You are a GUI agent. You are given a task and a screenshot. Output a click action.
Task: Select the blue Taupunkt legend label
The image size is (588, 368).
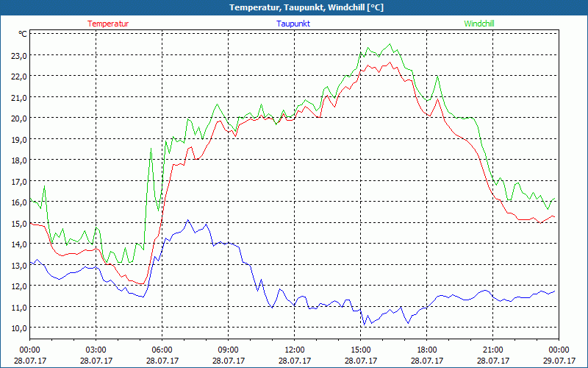click(x=293, y=24)
